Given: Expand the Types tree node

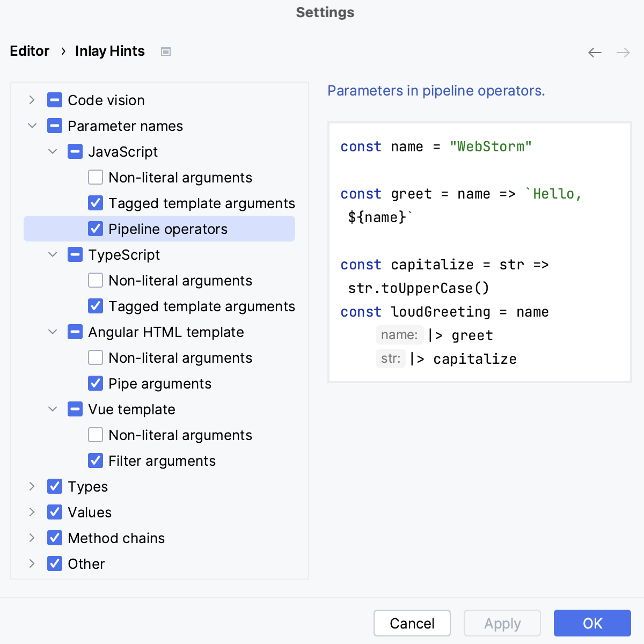Looking at the screenshot, I should coord(32,486).
